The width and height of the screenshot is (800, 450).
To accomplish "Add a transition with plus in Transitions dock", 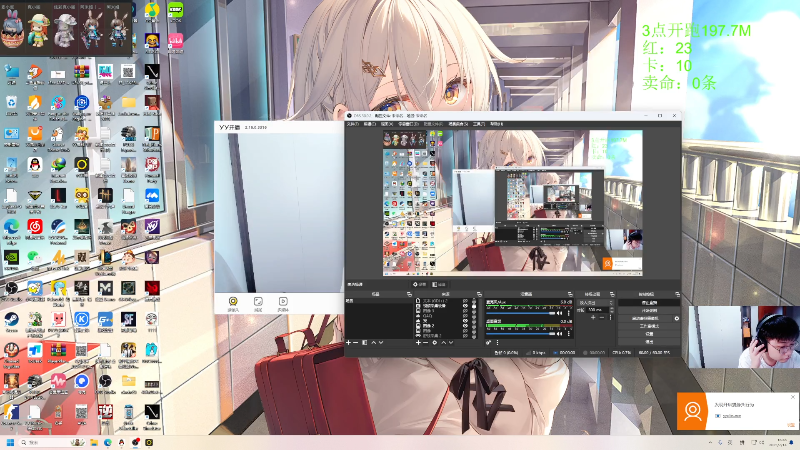I will (x=593, y=318).
